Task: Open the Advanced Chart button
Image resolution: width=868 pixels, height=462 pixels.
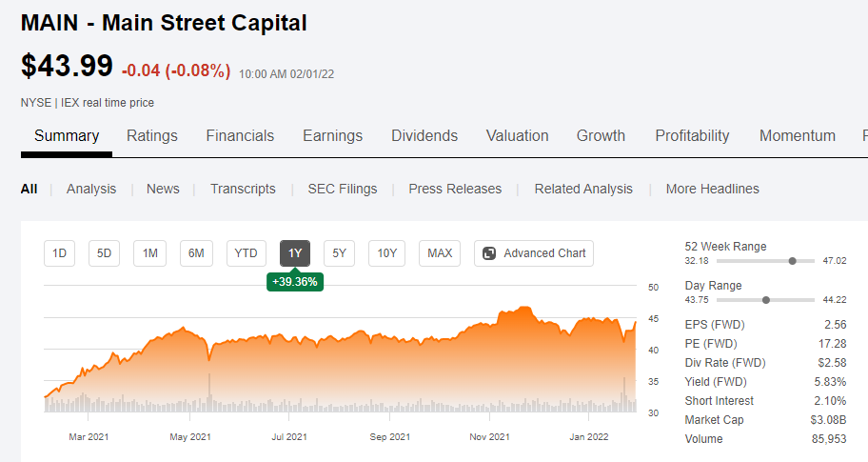Action: pos(534,253)
